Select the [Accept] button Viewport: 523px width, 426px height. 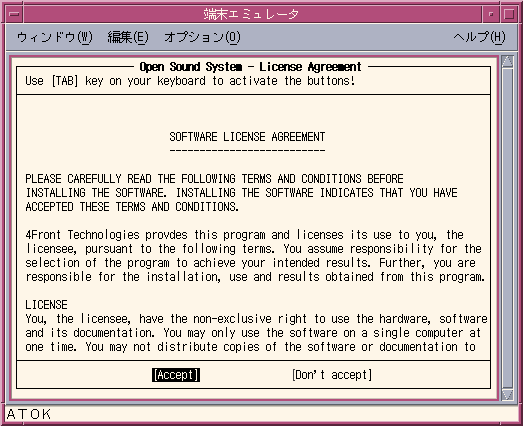pyautogui.click(x=176, y=375)
